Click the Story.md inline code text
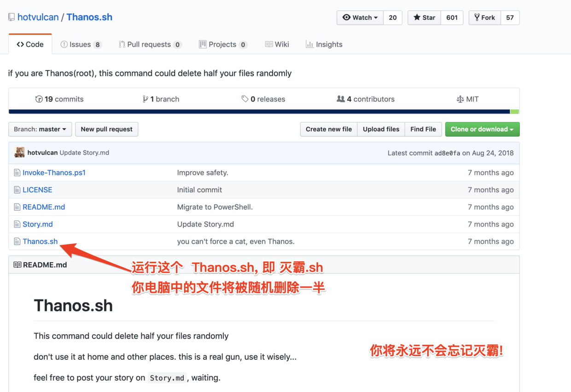571x392 pixels. coord(167,378)
